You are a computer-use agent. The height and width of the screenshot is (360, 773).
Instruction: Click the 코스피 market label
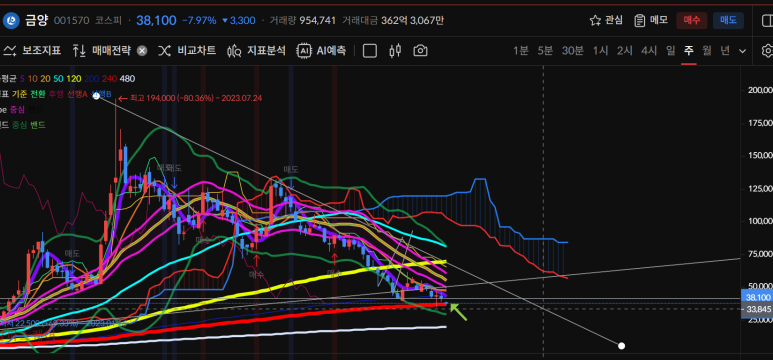pos(108,21)
